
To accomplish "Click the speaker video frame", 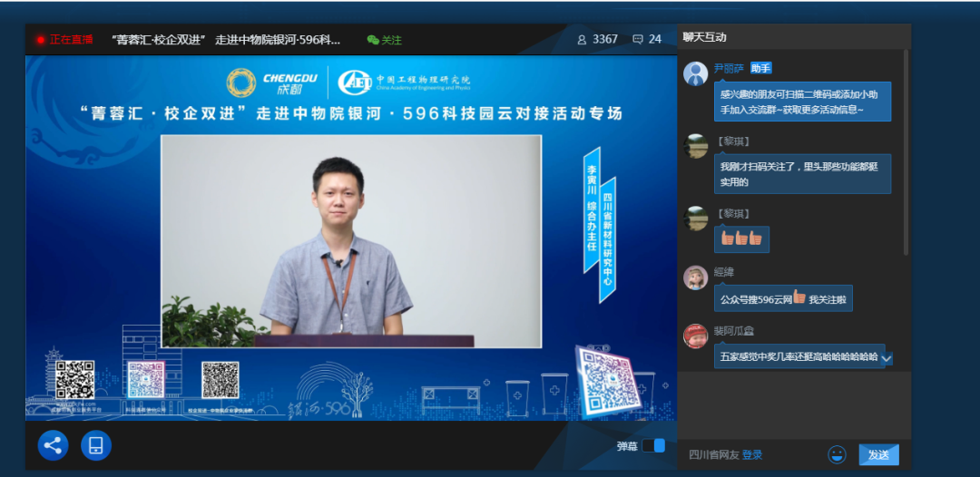I will click(351, 241).
